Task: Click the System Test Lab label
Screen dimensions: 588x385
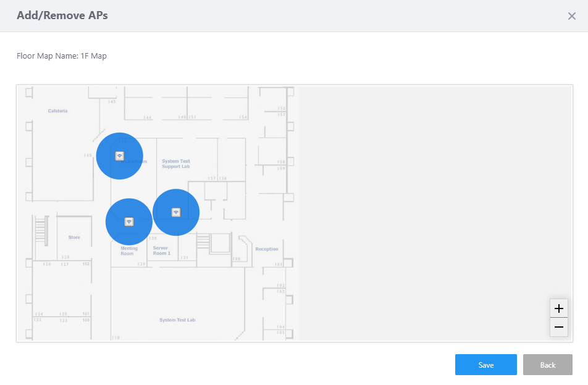Action: (177, 320)
